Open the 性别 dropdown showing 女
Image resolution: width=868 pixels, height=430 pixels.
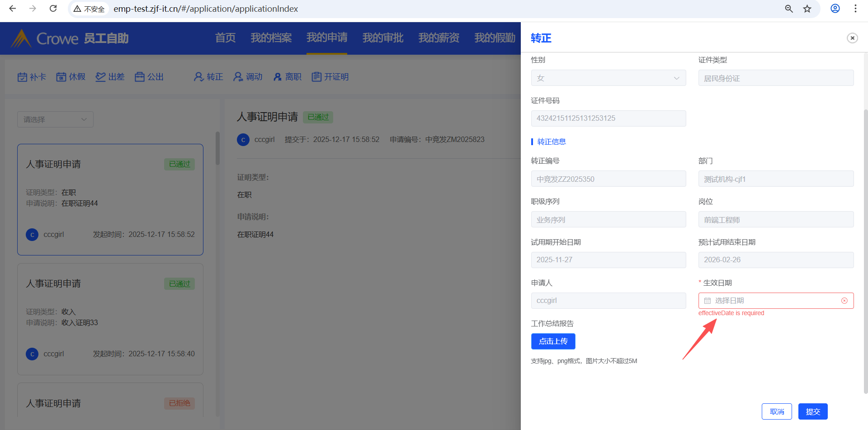click(608, 78)
